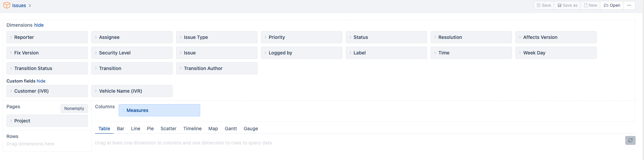This screenshot has width=644, height=160.
Task: Expand the Security Level dimension chevron
Action: pos(96,53)
